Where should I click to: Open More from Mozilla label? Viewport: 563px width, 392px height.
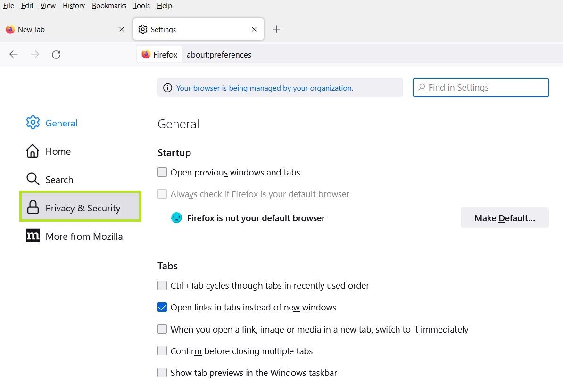point(84,236)
